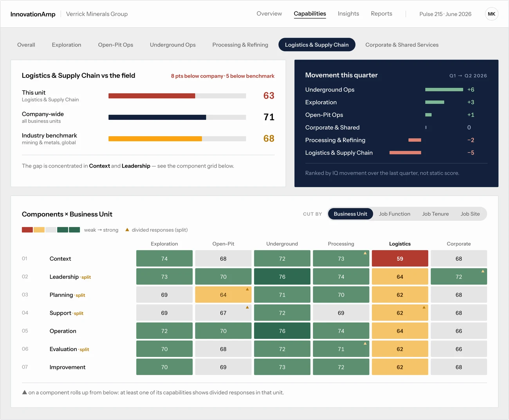
Task: Click the InnovationAmp logo
Action: [33, 14]
